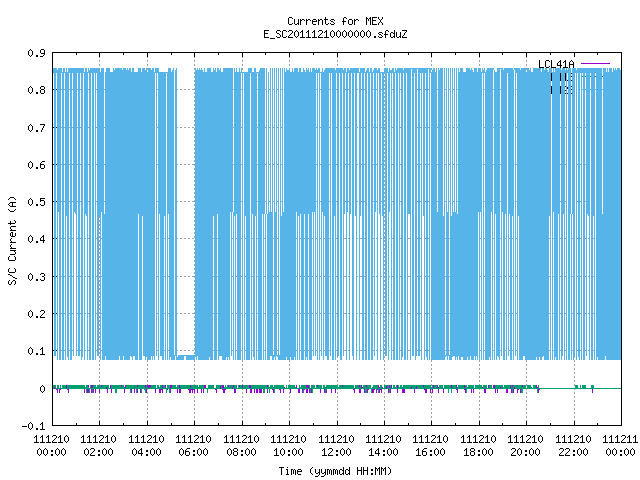Click the 0.5 y-axis tick label
Image resolution: width=640 pixels, height=480 pixels.
(36, 202)
